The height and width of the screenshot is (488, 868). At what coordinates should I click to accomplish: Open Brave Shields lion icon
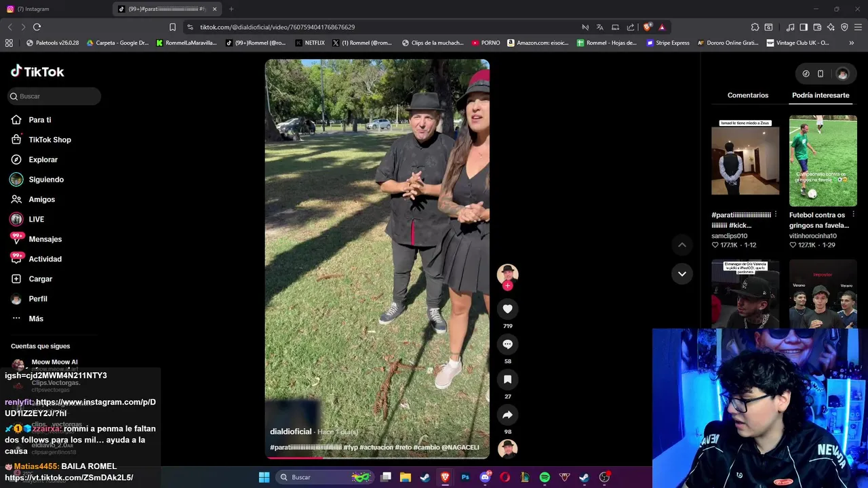[x=647, y=27]
